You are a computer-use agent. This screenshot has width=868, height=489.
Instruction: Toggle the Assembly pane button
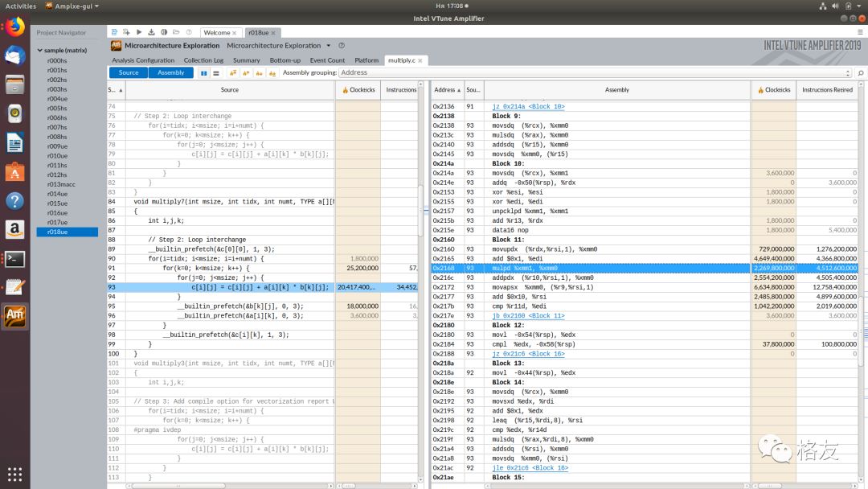[170, 72]
